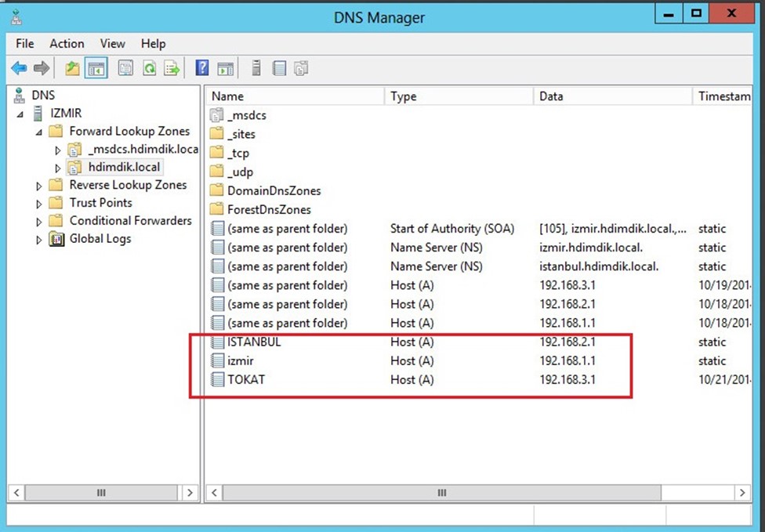
Task: Toggle Show/Hide Console Tree toolbar icon
Action: pyautogui.click(x=96, y=68)
